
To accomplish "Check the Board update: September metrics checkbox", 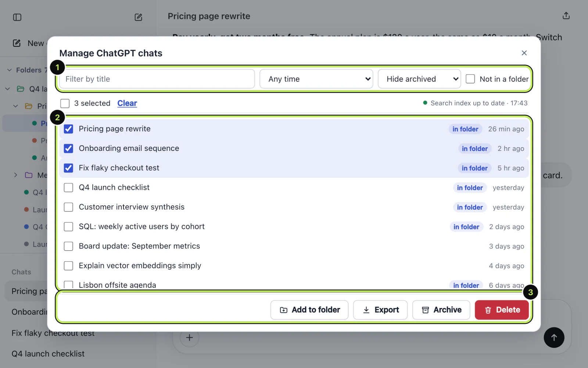I will click(68, 246).
